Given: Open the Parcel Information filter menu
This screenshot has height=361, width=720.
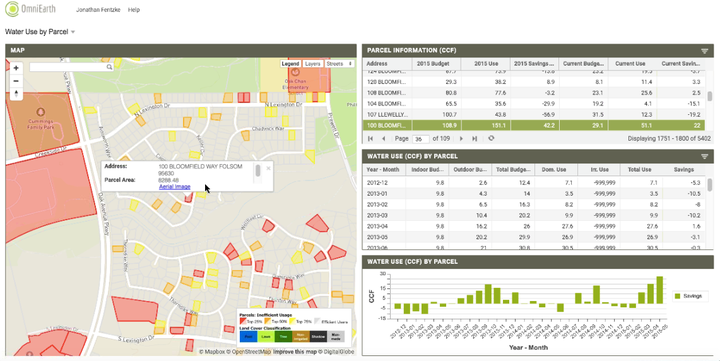Looking at the screenshot, I should click(x=704, y=51).
